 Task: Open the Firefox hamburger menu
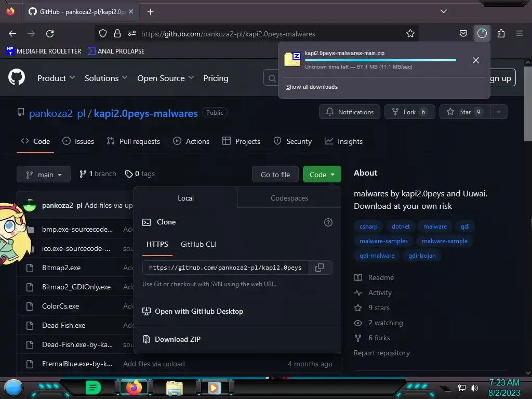[x=519, y=33]
